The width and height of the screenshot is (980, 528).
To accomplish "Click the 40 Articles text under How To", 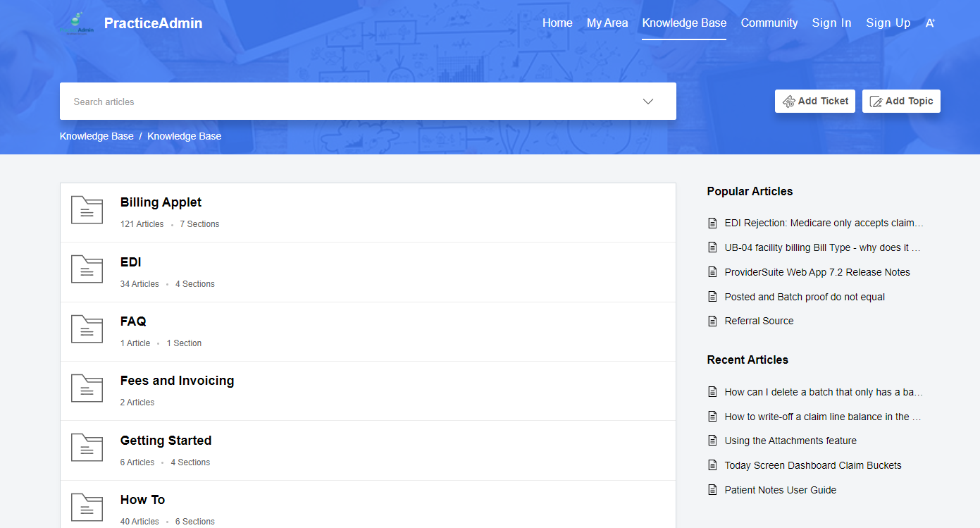I will tap(139, 522).
